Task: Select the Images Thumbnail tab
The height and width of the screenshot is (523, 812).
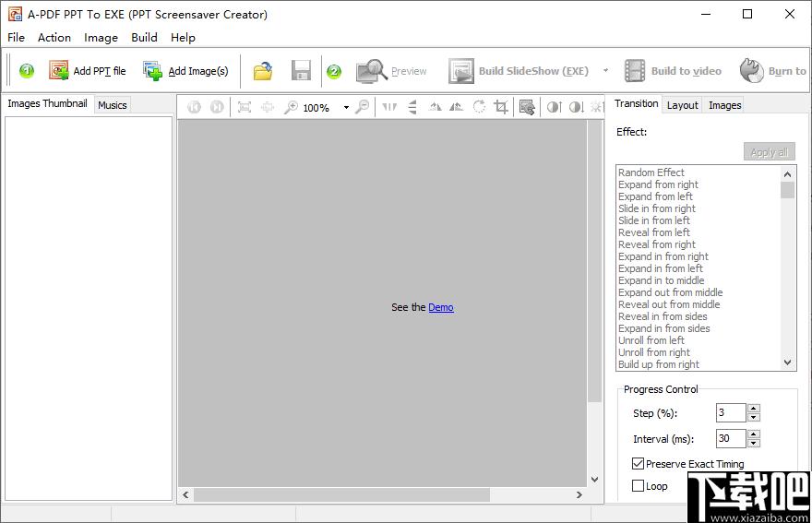Action: (47, 103)
